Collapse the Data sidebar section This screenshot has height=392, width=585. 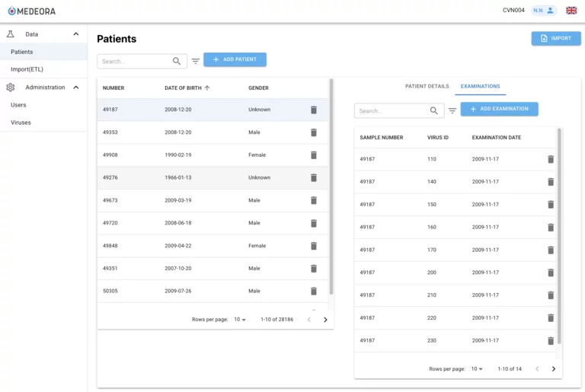tap(76, 34)
